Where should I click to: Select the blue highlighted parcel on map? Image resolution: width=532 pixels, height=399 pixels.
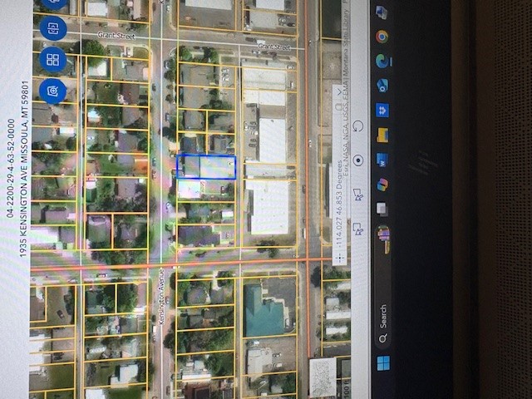205,167
